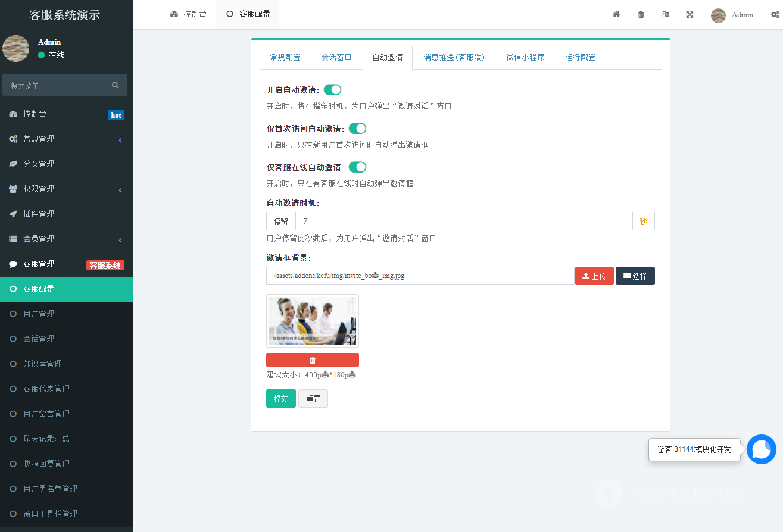Viewport: 783px width, 532px height.
Task: Click the search magnifier in the sidebar
Action: tap(115, 85)
